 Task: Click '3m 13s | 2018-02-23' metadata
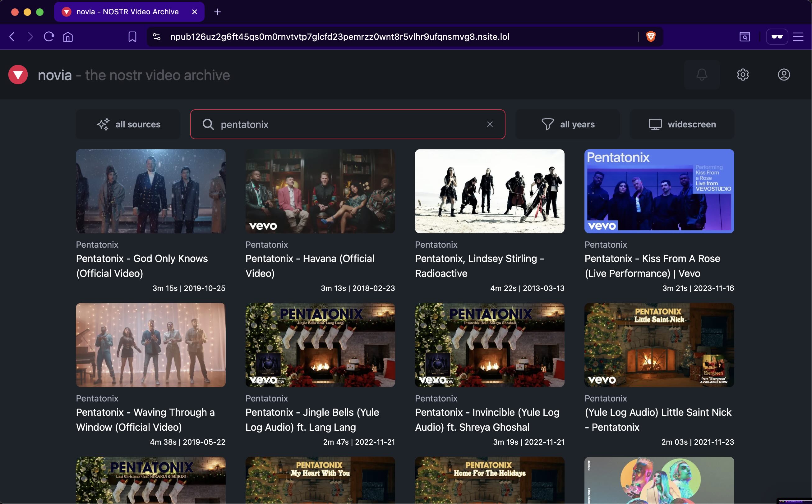click(358, 288)
